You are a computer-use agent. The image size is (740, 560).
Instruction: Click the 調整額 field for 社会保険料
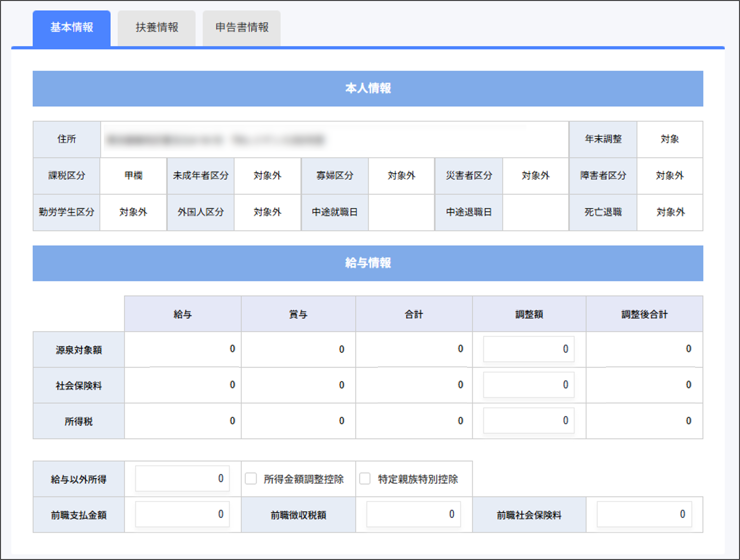529,385
